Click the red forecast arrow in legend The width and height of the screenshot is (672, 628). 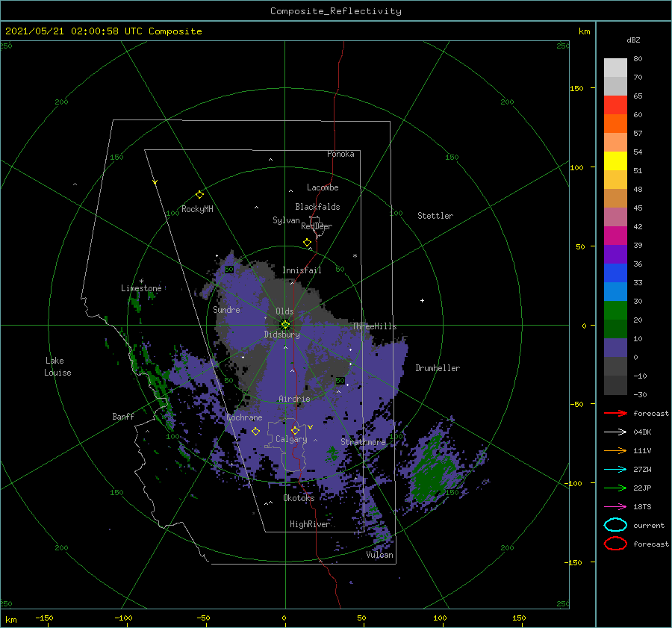tap(615, 413)
